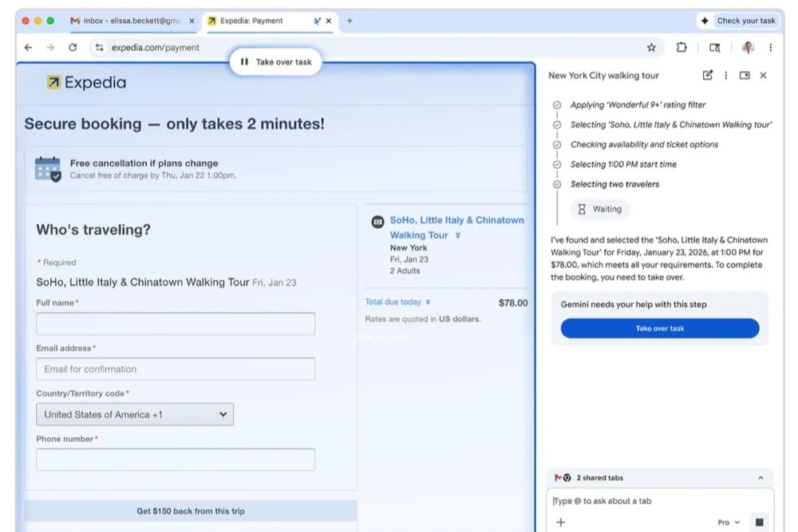Close the Gemini side panel
This screenshot has width=798, height=532.
[x=763, y=76]
